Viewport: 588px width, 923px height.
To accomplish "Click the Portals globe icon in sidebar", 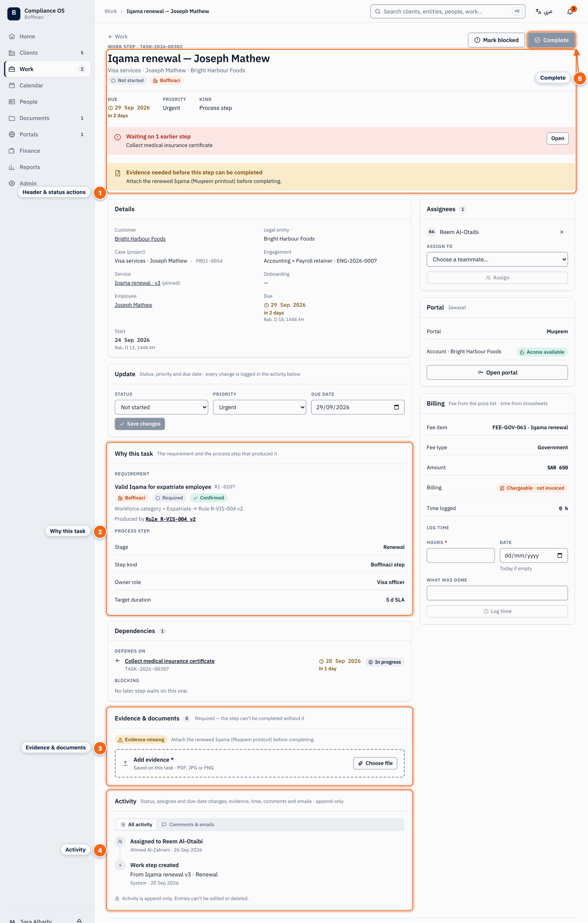I will click(x=12, y=135).
